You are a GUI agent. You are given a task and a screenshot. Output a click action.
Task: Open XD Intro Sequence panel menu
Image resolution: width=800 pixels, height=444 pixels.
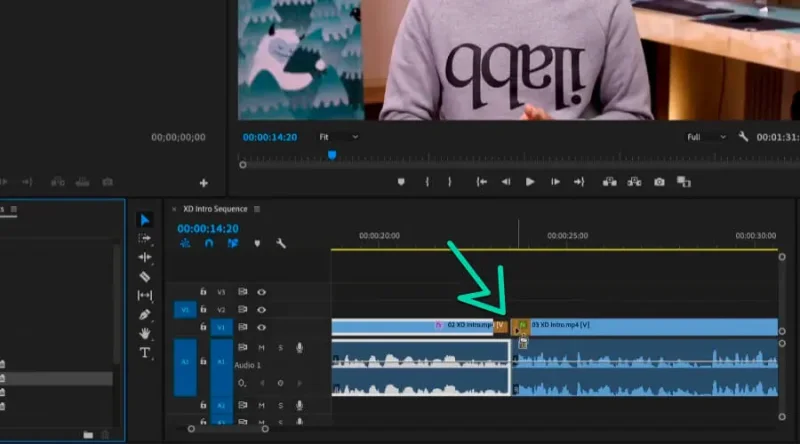257,209
